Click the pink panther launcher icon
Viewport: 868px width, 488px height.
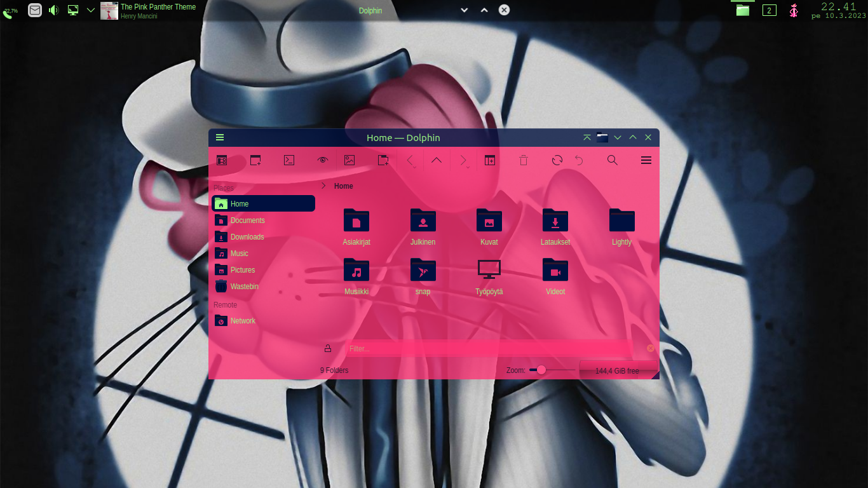coord(794,10)
